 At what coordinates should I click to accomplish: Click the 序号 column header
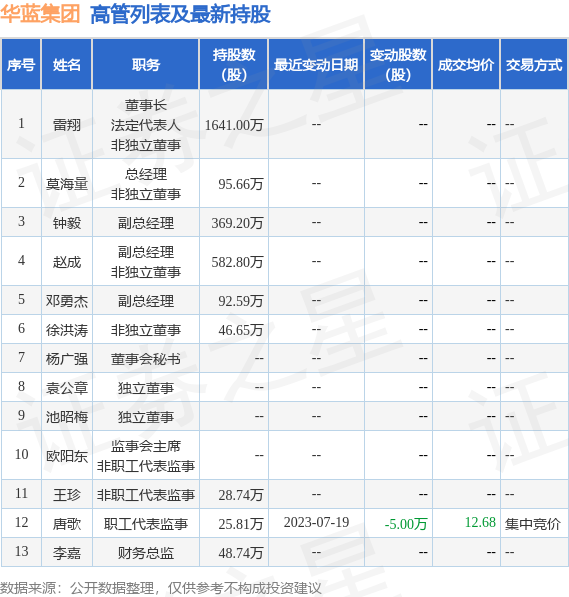click(21, 64)
